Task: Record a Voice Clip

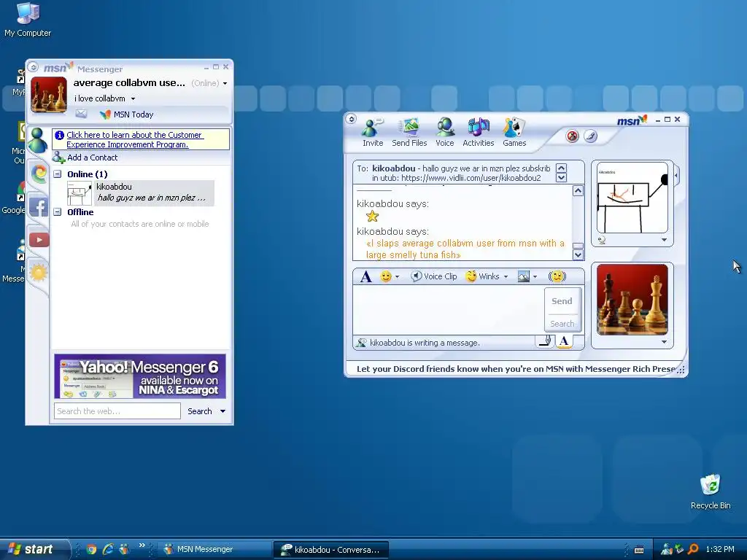Action: (434, 276)
